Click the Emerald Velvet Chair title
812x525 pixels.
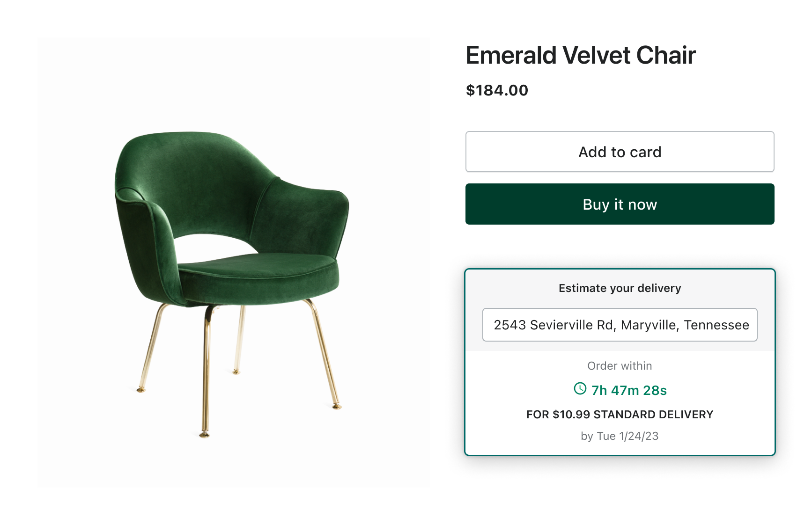pyautogui.click(x=580, y=55)
